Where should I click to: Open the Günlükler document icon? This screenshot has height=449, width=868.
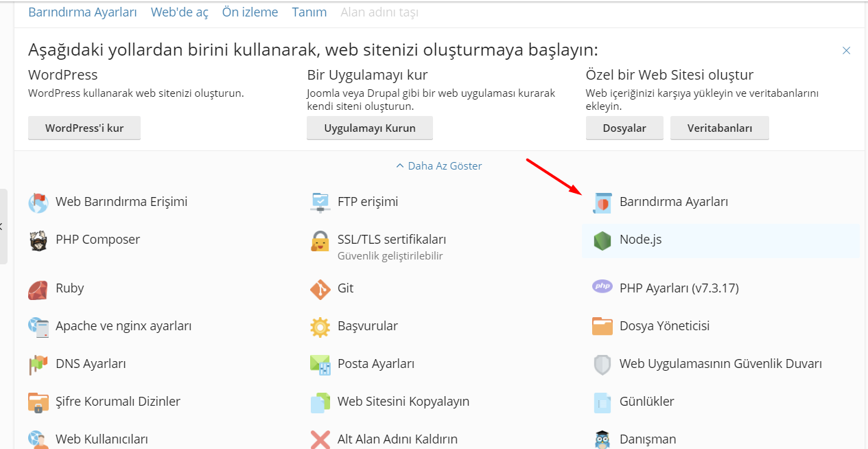[602, 402]
